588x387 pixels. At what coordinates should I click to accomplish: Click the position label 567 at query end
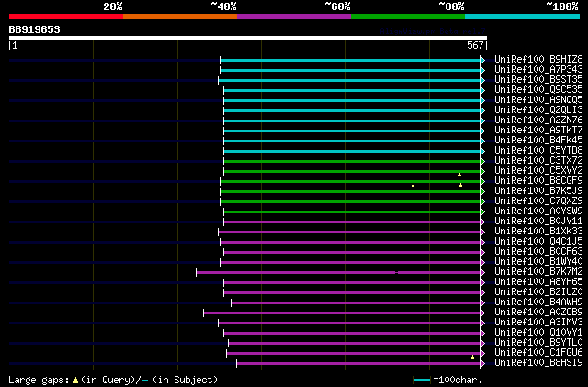point(475,45)
